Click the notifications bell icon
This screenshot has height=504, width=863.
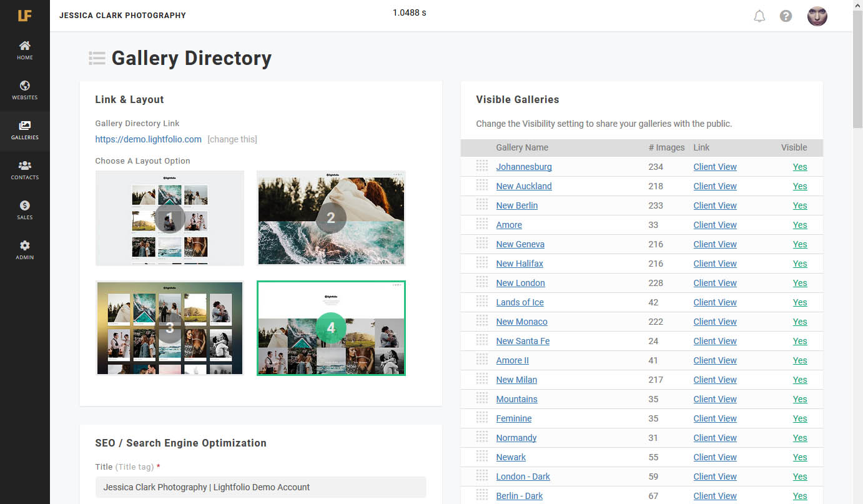(759, 16)
